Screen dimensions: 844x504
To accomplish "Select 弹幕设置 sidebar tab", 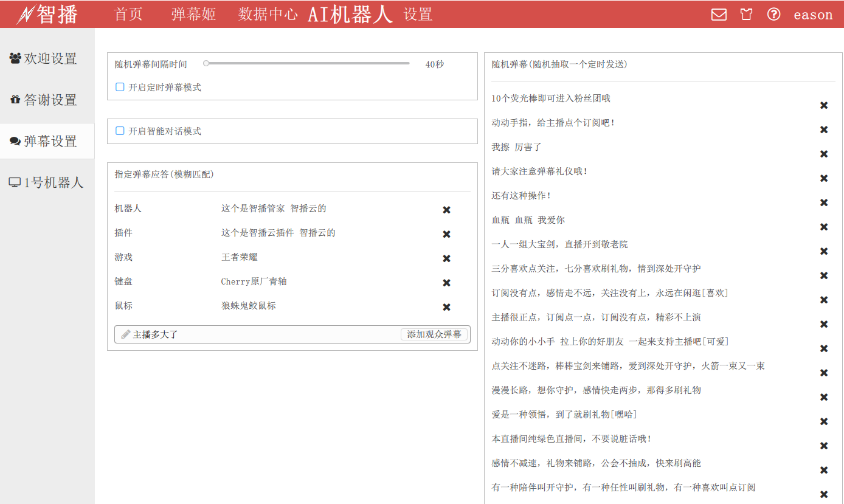I will coord(47,141).
